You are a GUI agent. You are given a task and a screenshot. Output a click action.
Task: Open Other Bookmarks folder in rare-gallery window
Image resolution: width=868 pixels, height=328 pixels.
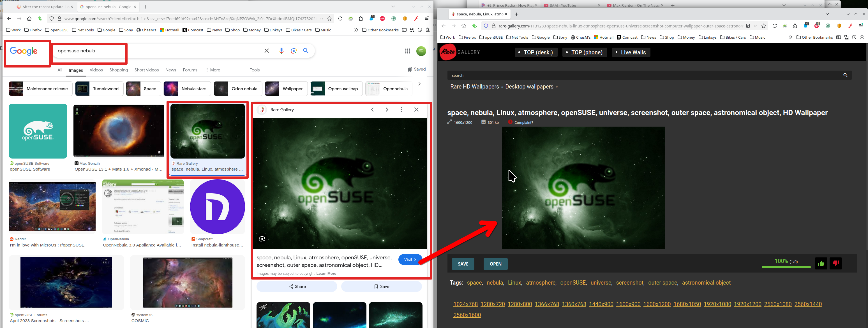[x=815, y=37]
